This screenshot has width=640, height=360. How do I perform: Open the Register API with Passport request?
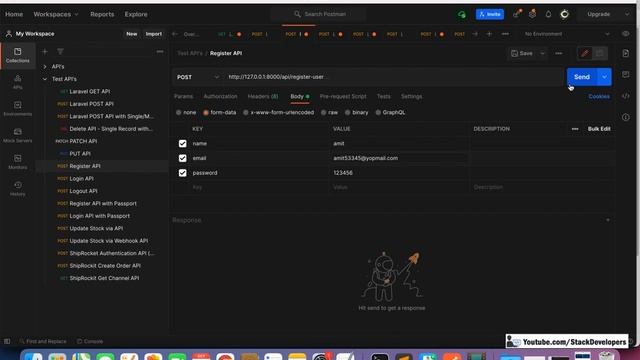(x=103, y=204)
